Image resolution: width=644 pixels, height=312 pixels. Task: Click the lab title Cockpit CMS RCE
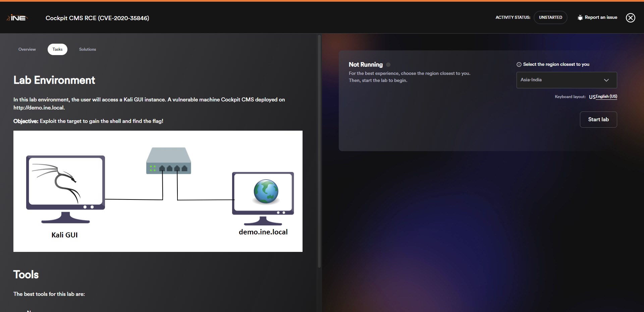pos(97,18)
